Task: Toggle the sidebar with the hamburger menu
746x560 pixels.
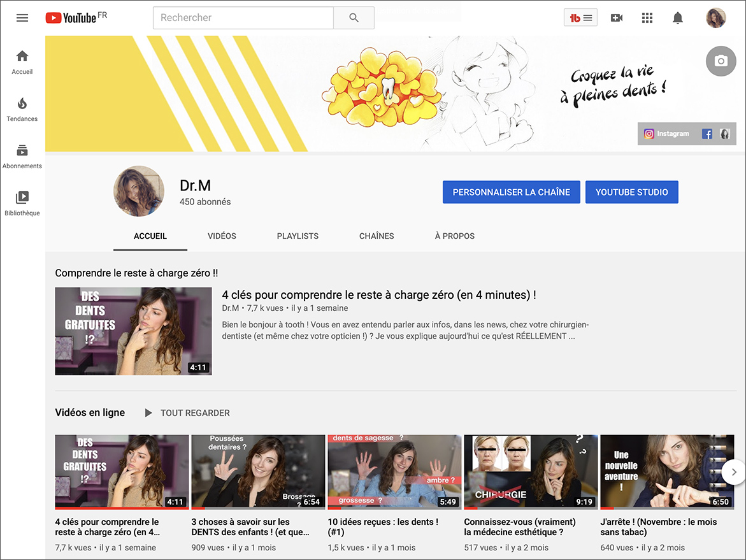Action: coord(22,17)
